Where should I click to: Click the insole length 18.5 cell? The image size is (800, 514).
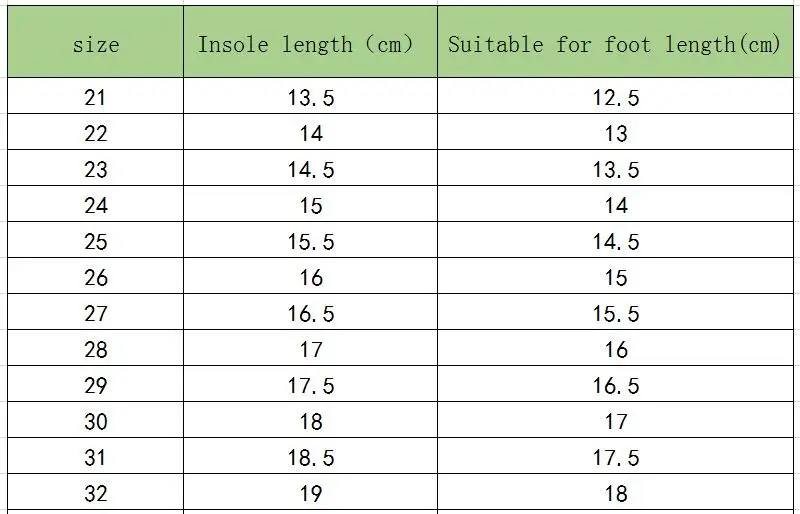coord(310,456)
